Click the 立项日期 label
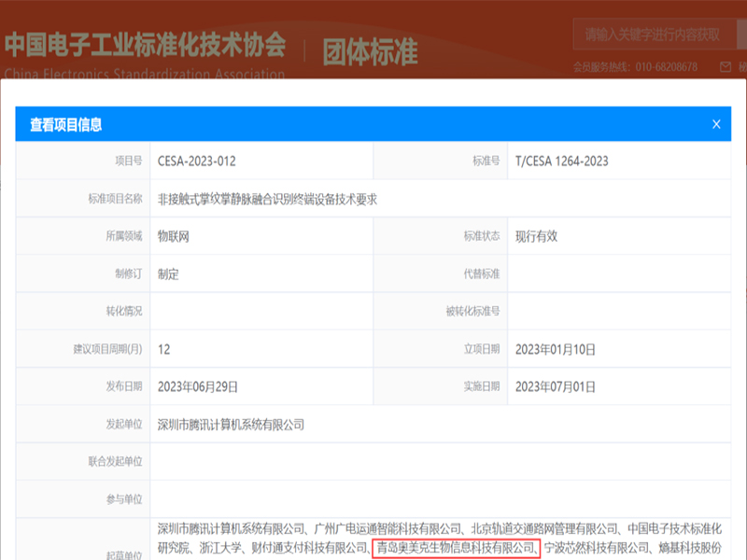This screenshot has height=560, width=747. point(482,349)
